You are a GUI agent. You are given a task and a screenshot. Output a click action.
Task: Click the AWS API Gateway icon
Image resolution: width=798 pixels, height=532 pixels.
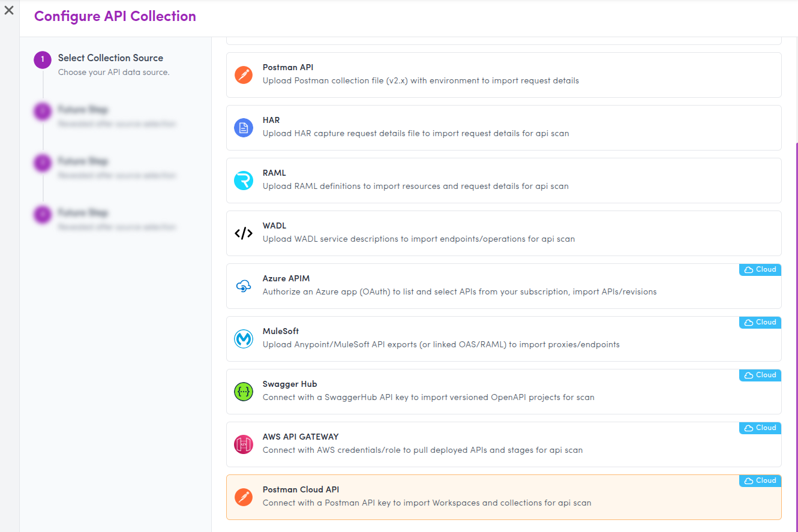(x=243, y=444)
